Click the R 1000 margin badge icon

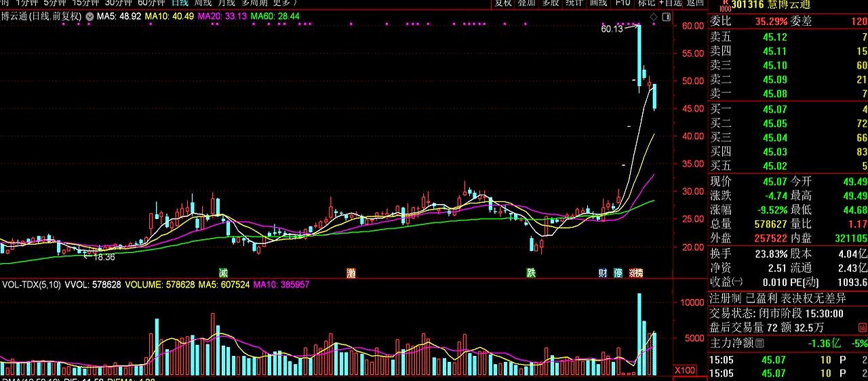[x=725, y=5]
